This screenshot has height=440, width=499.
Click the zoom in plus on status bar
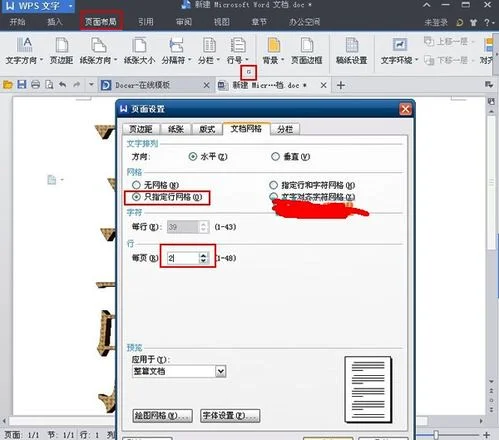click(487, 434)
